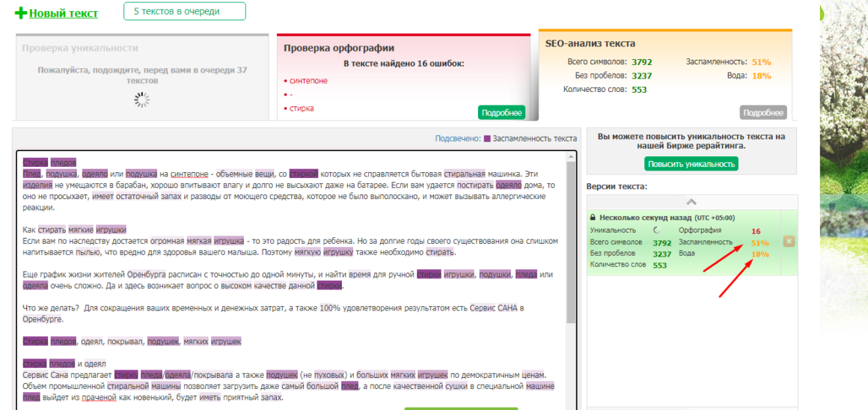This screenshot has width=868, height=410.
Task: Select the 'Проверка уникальности' panel header
Action: pos(80,48)
